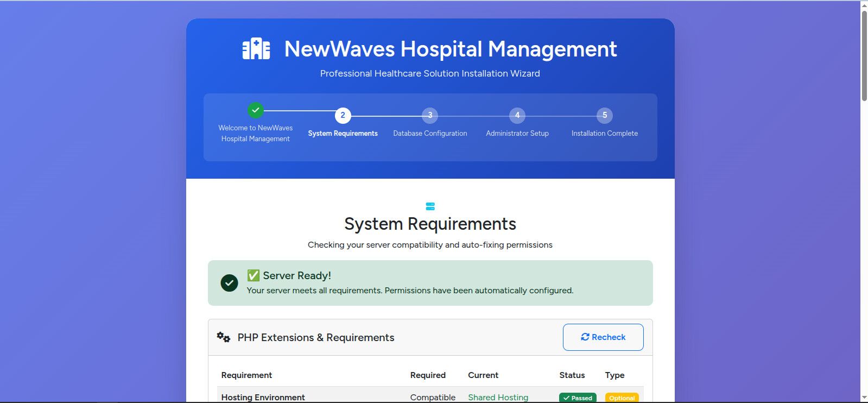Select the Installation Complete step label

click(604, 133)
